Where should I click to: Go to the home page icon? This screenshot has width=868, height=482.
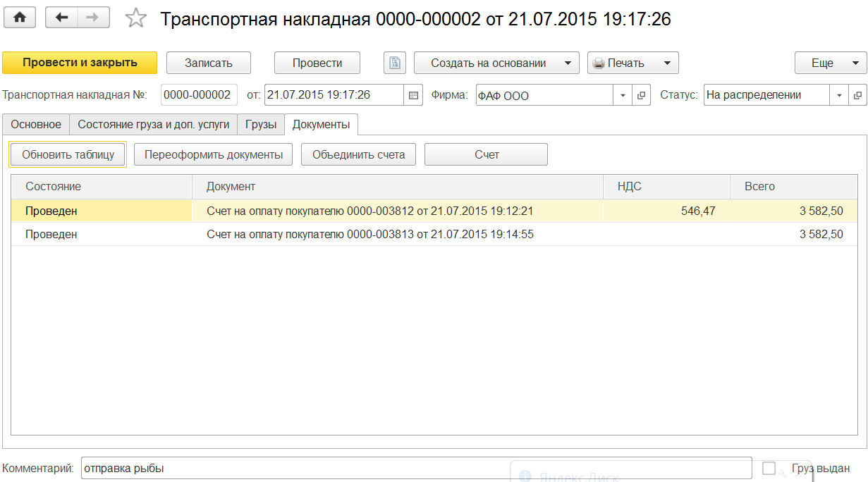[20, 18]
